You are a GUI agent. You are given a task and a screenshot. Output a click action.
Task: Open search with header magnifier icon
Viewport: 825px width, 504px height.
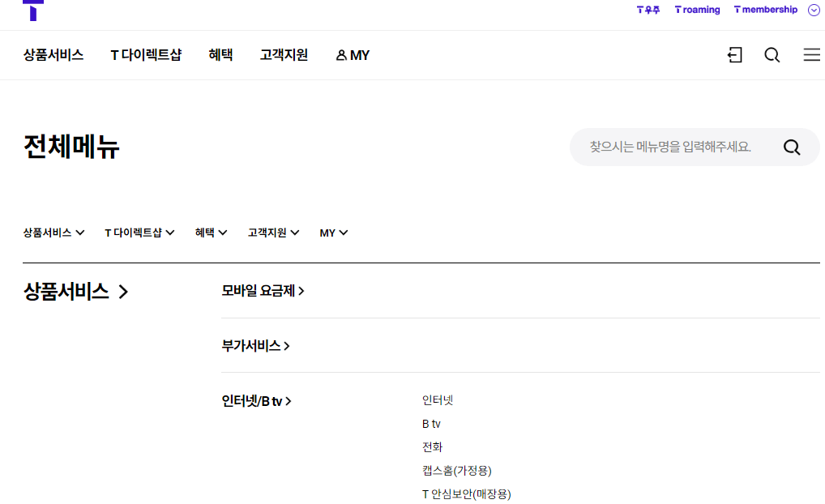point(772,55)
